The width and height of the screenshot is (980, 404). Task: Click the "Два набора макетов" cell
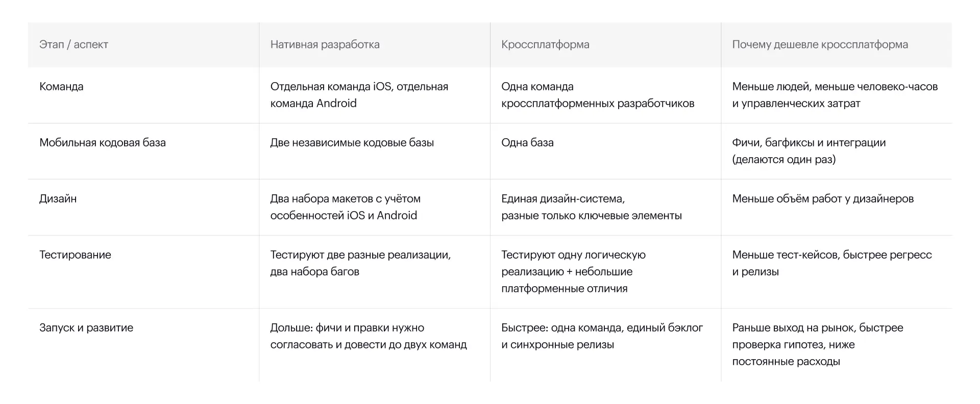(x=345, y=207)
